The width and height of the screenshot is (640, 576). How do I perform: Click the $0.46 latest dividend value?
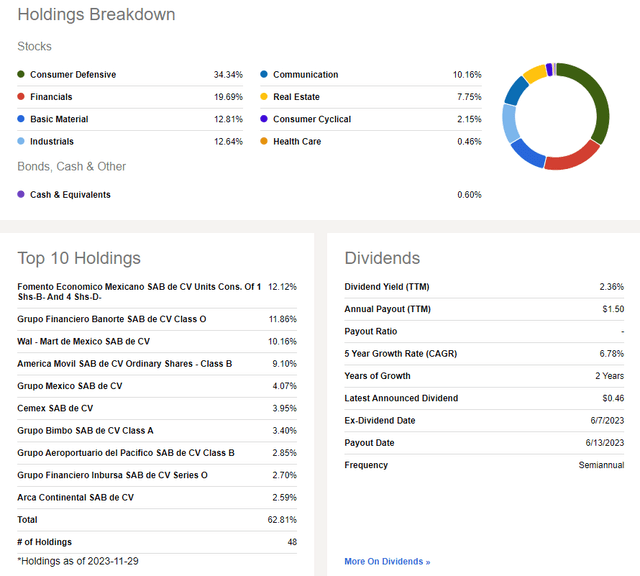click(x=613, y=398)
